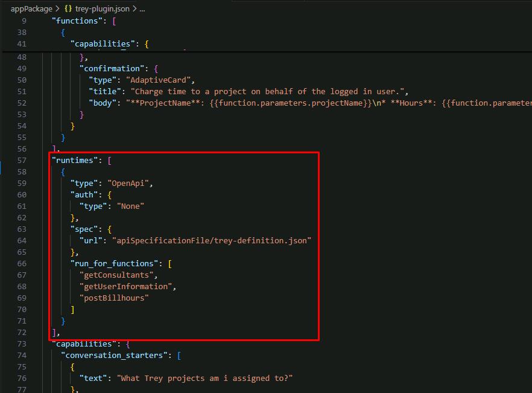Click the "url" key on line 64
532x393 pixels.
[90, 240]
